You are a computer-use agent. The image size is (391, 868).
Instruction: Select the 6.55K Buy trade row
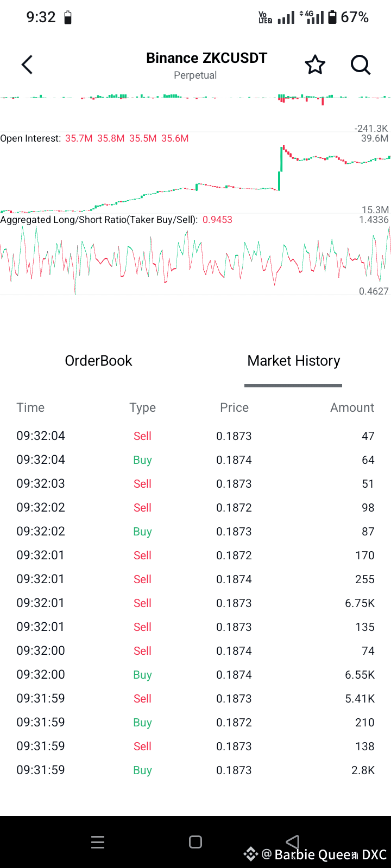pos(195,674)
